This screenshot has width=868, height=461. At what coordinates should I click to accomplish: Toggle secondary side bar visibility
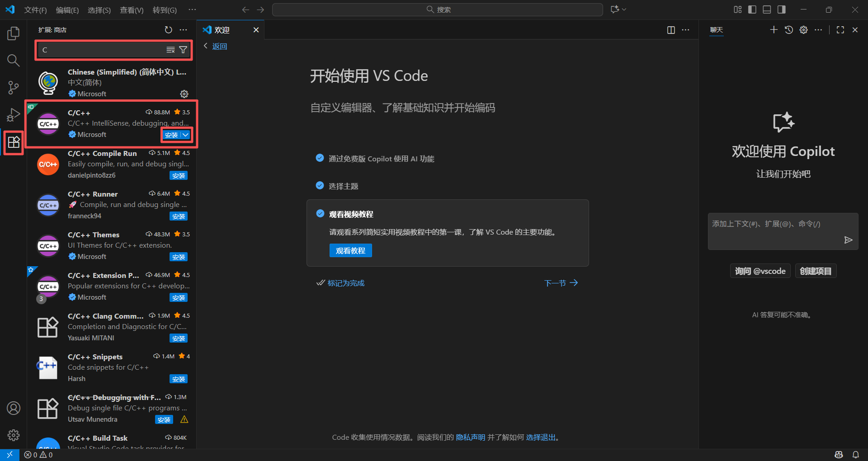(781, 9)
